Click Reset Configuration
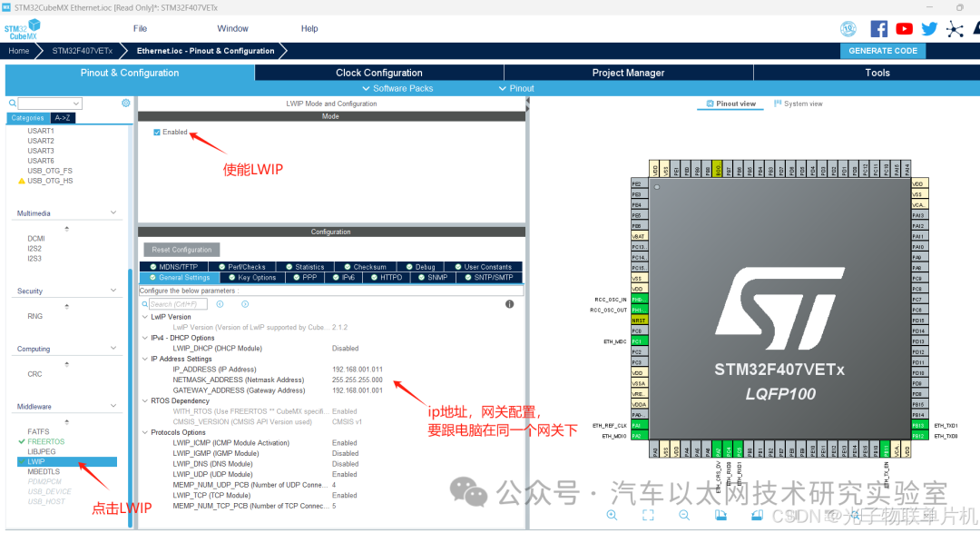This screenshot has height=533, width=980. [181, 249]
